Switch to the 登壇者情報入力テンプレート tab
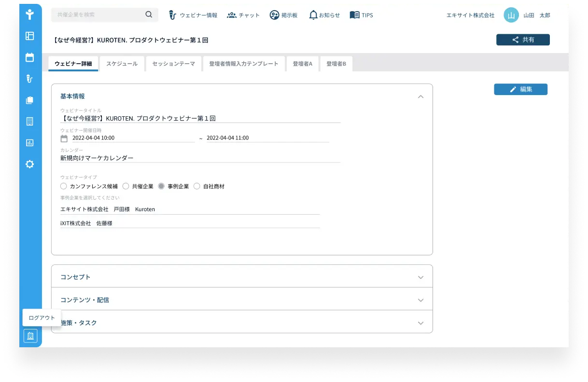The width and height of the screenshot is (588, 382). (x=244, y=64)
